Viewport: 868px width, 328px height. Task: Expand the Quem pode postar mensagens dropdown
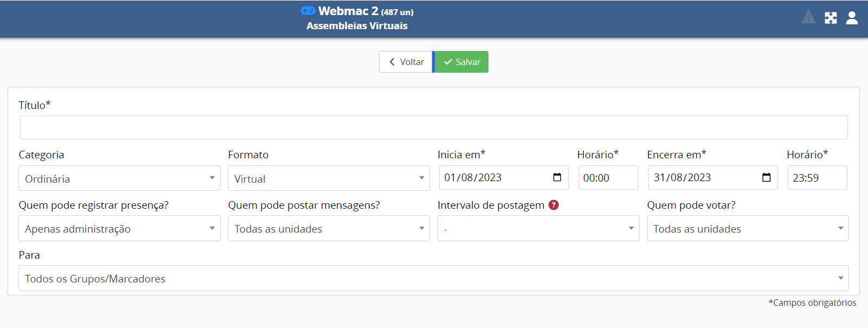click(x=329, y=228)
